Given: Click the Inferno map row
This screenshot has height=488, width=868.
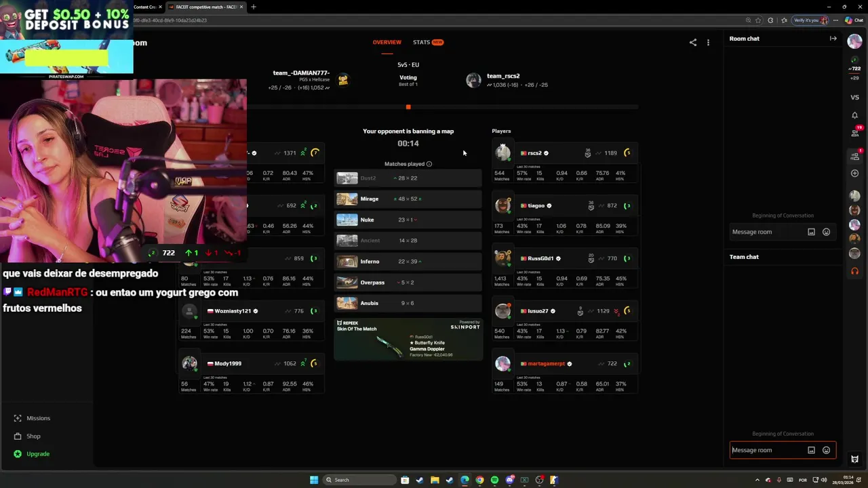Looking at the screenshot, I should (x=408, y=262).
